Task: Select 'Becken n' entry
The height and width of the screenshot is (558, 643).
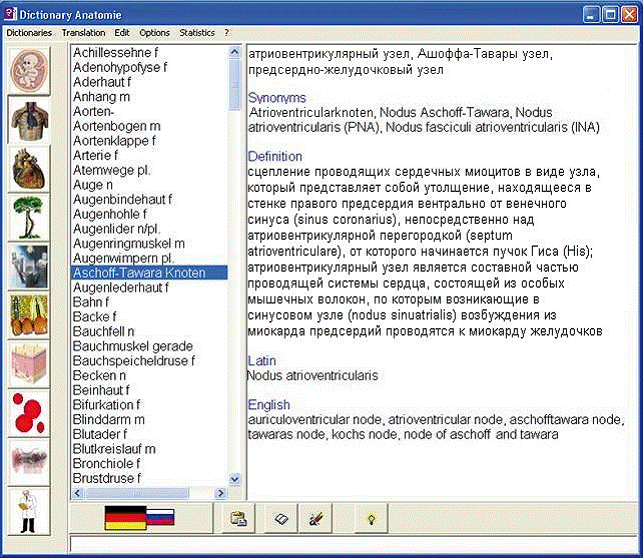Action: click(x=99, y=376)
